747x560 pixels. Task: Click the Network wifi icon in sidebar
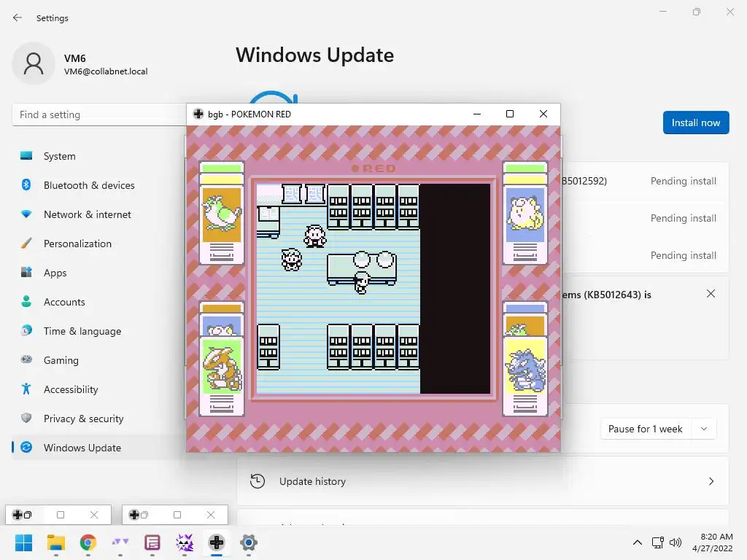(x=26, y=214)
